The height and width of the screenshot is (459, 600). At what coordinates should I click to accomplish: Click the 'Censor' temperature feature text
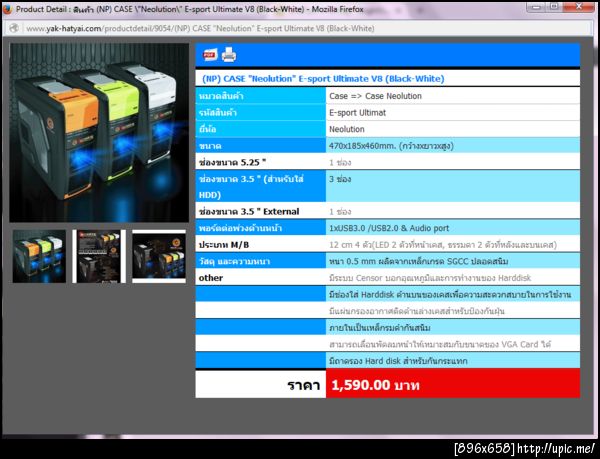(x=430, y=278)
